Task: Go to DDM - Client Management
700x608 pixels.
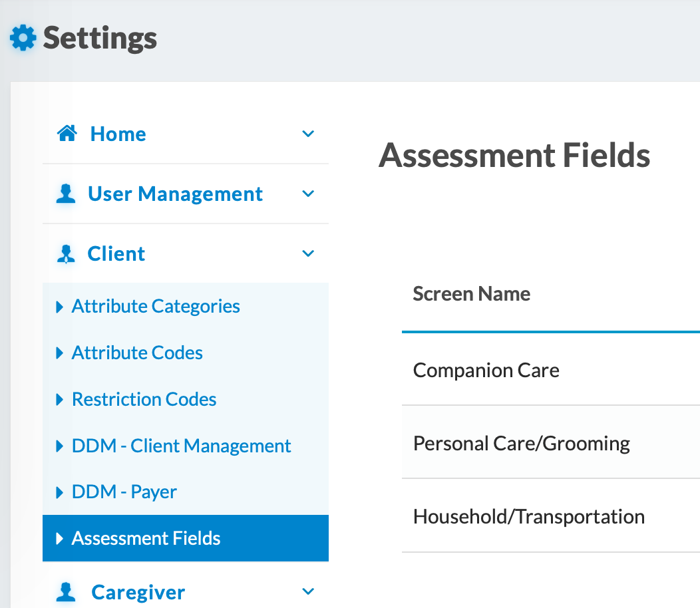Action: point(181,446)
